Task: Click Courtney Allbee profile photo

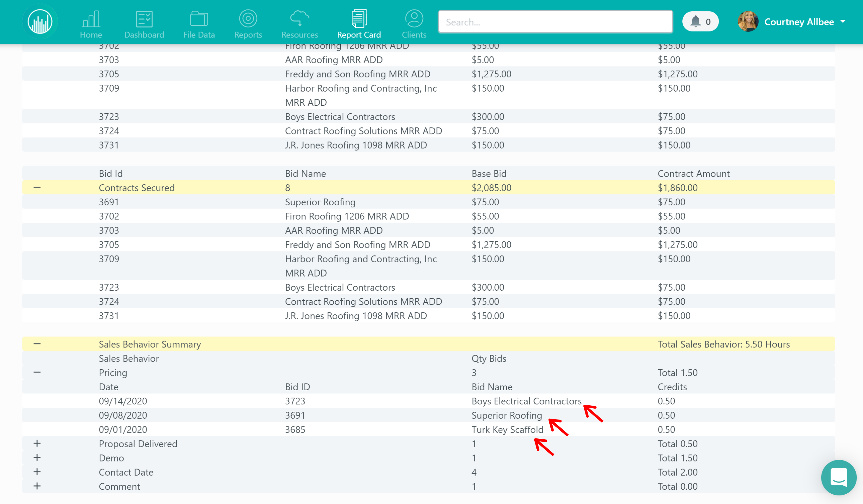Action: (748, 21)
